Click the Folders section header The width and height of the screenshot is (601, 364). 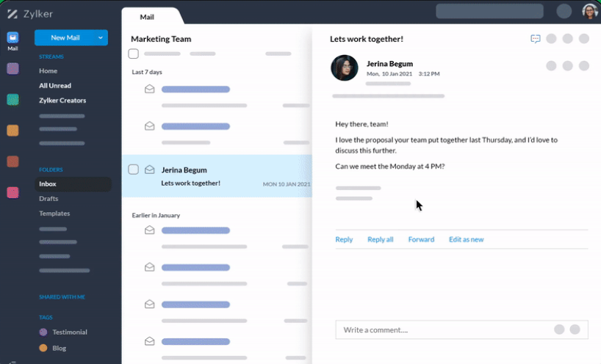51,170
